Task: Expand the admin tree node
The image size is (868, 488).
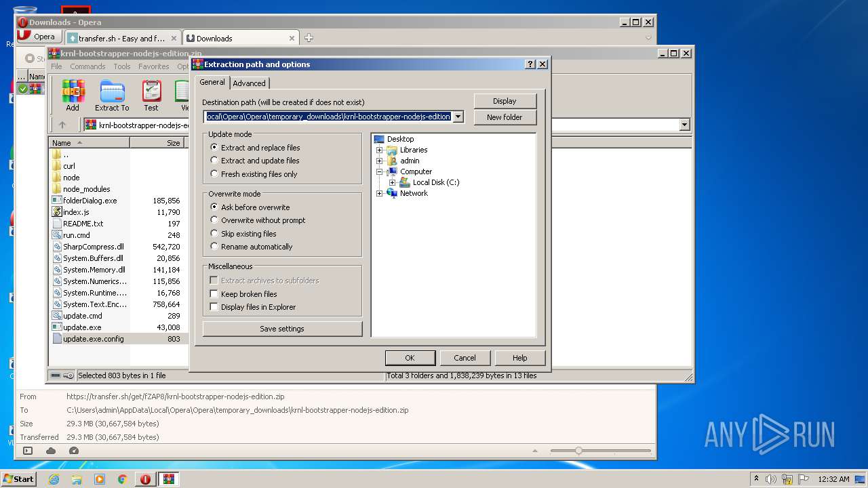Action: point(379,161)
